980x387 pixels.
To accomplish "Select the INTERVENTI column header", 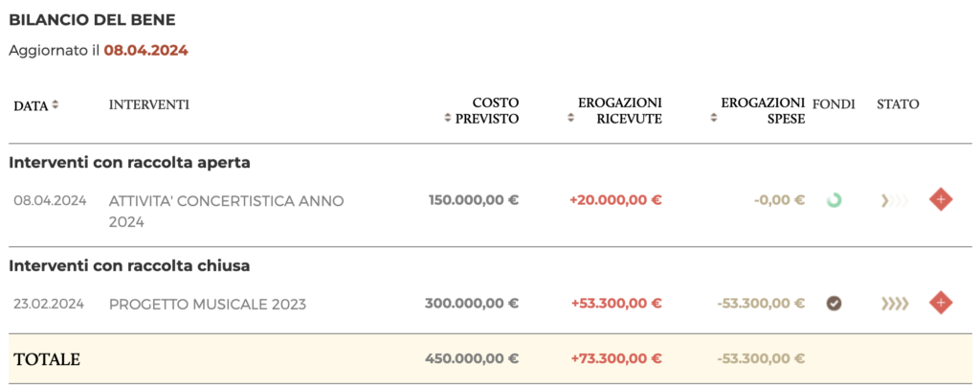I will pyautogui.click(x=148, y=104).
